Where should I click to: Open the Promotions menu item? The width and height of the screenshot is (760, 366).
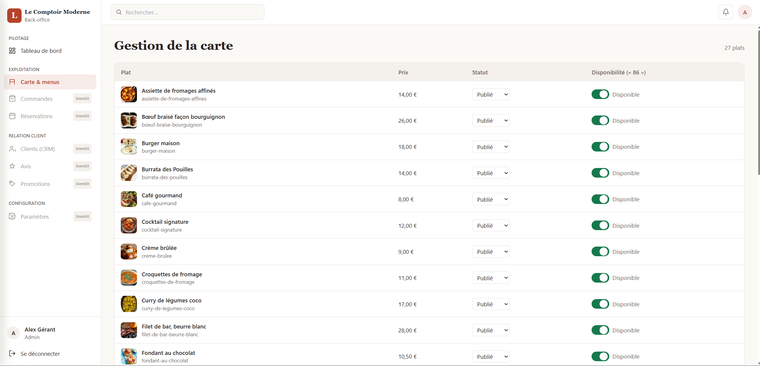tap(50, 184)
